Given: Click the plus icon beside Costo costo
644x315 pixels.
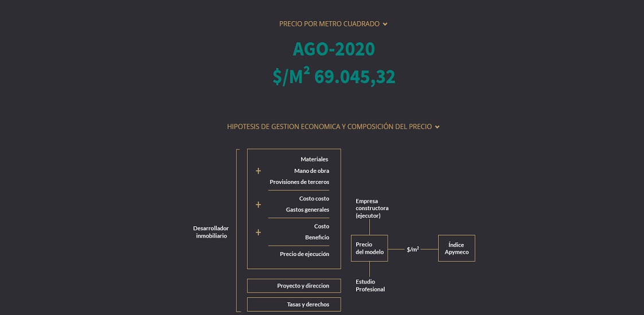Looking at the screenshot, I should coord(258,204).
